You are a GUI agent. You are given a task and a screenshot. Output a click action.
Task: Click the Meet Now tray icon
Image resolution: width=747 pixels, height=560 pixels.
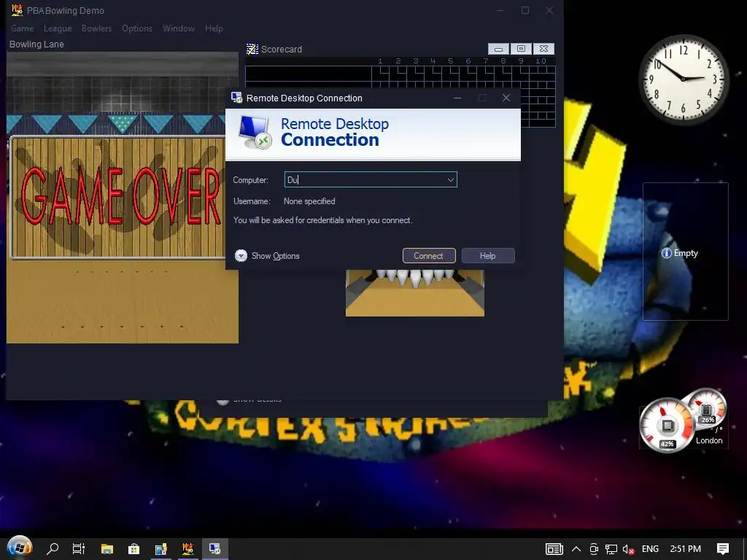tap(594, 549)
